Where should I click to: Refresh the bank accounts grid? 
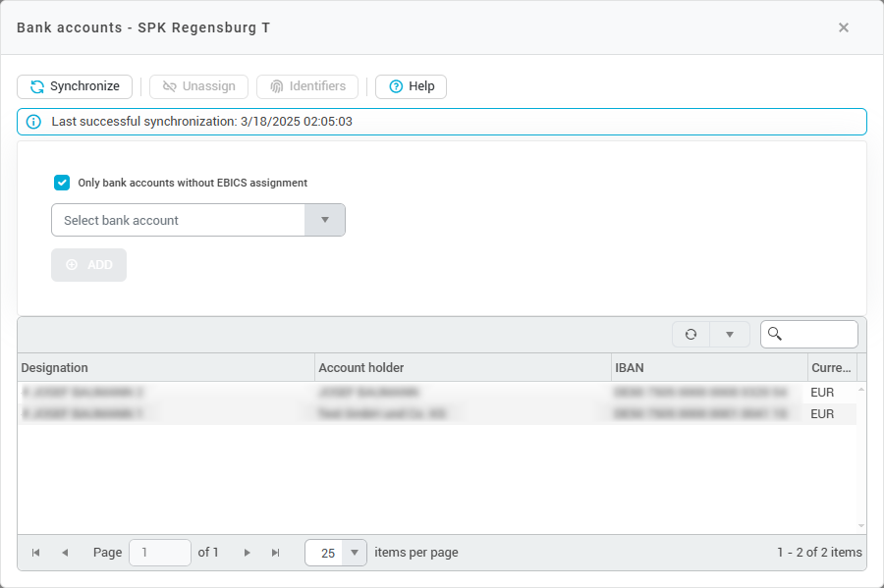coord(691,335)
